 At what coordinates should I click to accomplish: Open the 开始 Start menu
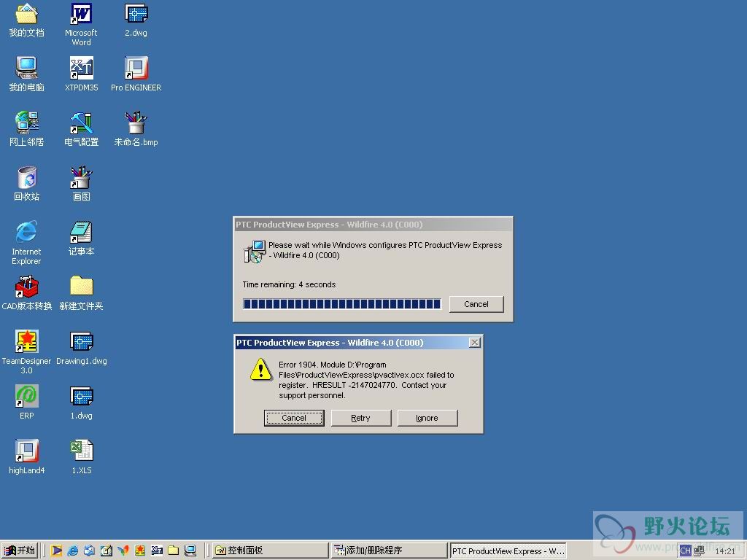pos(20,551)
